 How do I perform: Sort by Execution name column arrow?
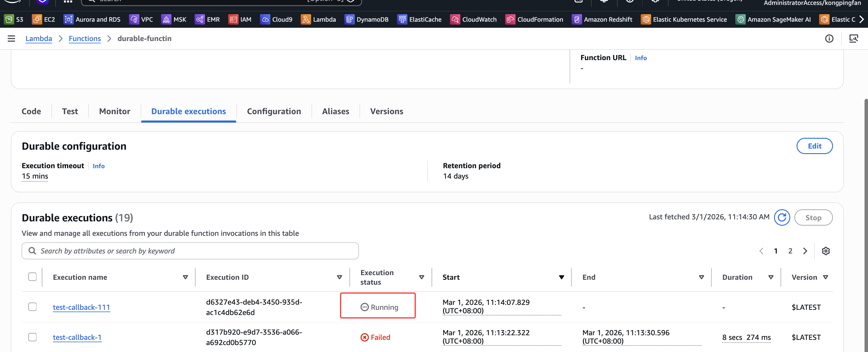(x=185, y=277)
